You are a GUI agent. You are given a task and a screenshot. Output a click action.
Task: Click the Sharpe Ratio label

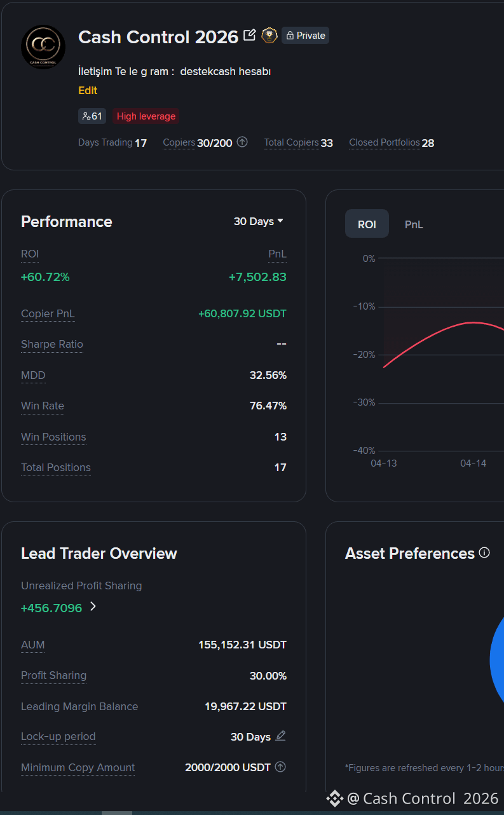pyautogui.click(x=52, y=344)
